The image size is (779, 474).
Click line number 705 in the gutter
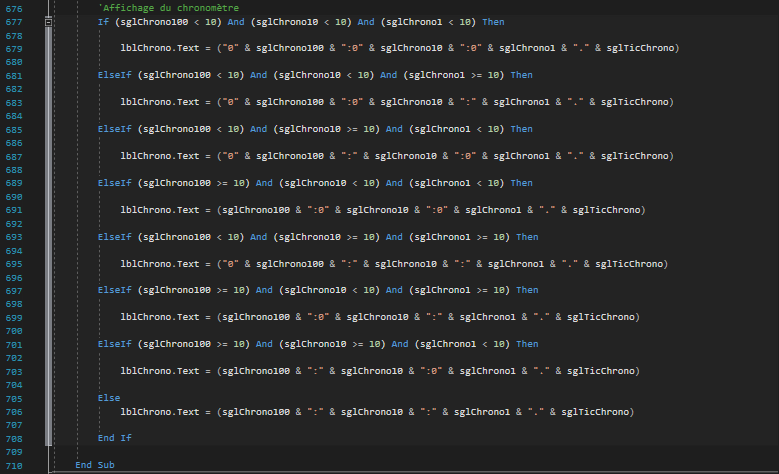click(x=14, y=399)
